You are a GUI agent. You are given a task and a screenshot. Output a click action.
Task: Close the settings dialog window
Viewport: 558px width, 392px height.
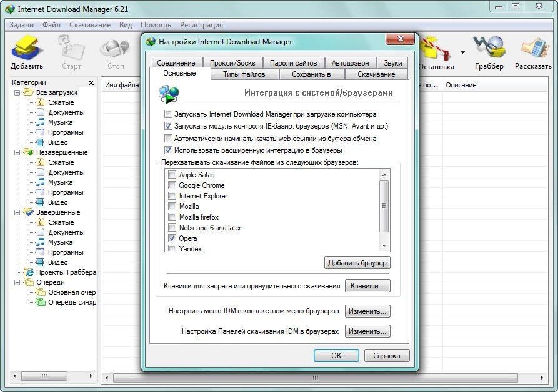[401, 39]
